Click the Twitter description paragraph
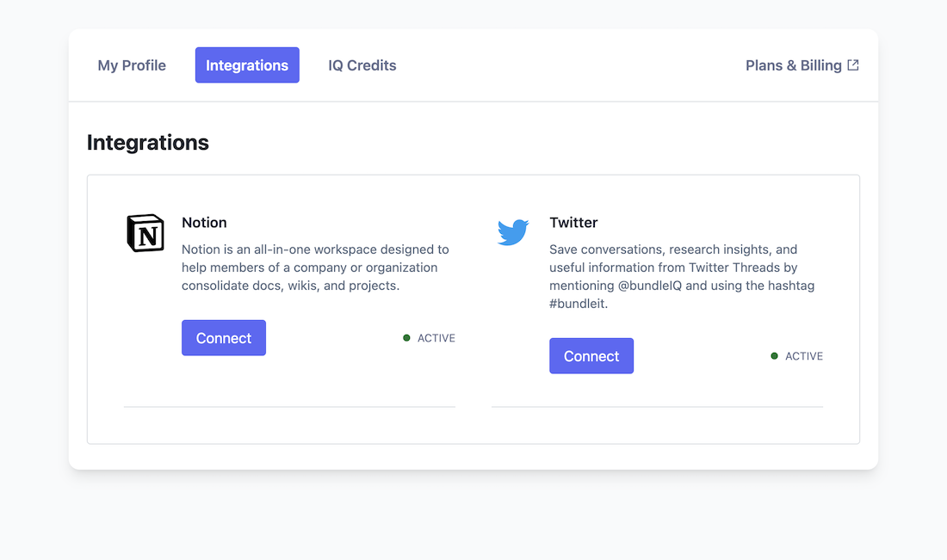This screenshot has width=947, height=560. point(682,276)
